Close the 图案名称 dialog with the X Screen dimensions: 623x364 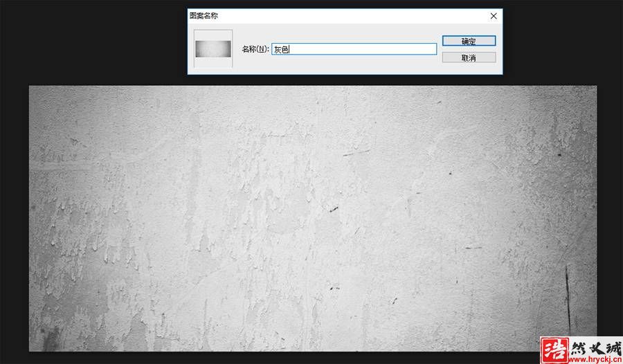pos(494,16)
